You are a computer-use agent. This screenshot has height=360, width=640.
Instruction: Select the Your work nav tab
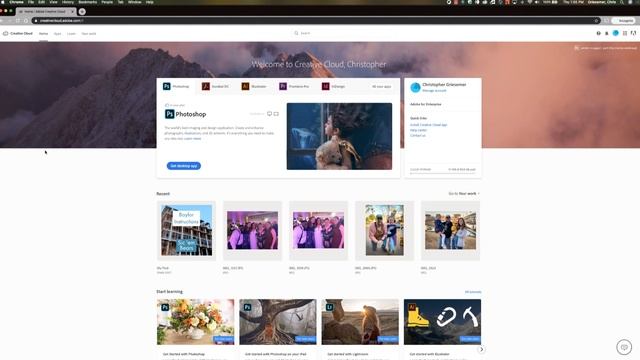89,34
